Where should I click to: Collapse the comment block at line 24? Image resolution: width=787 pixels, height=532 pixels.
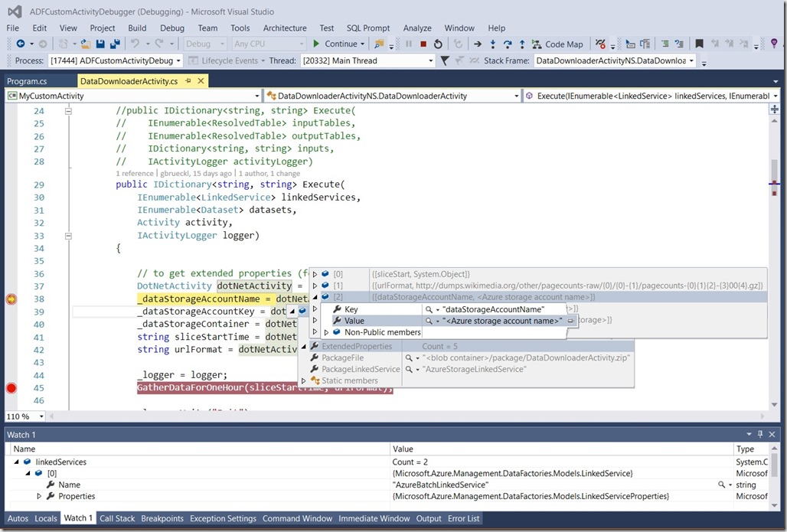[x=68, y=111]
